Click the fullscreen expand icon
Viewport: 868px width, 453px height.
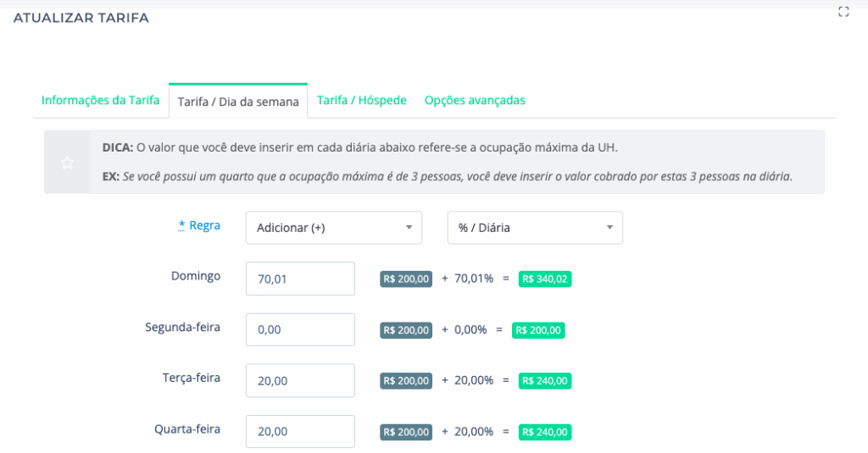pyautogui.click(x=843, y=12)
